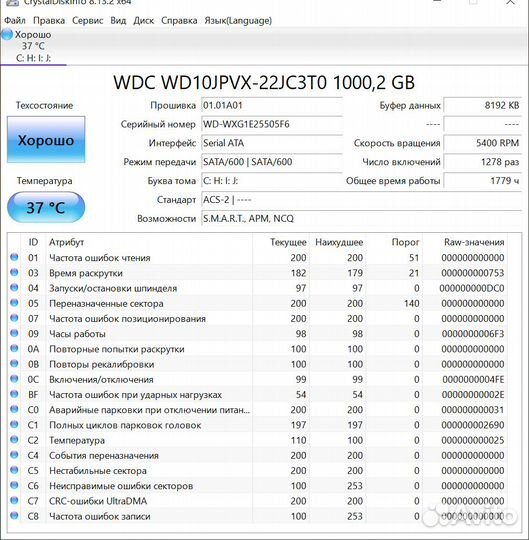Viewport: 529px width, 540px height.
Task: Click raw value 000000006F3 in row 09
Action: 473,334
